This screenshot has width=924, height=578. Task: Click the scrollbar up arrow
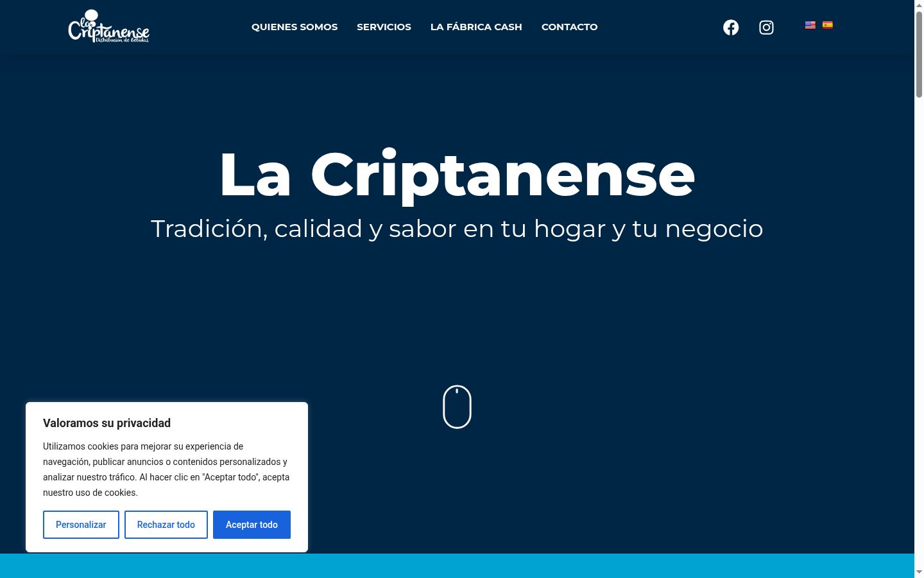click(919, 4)
